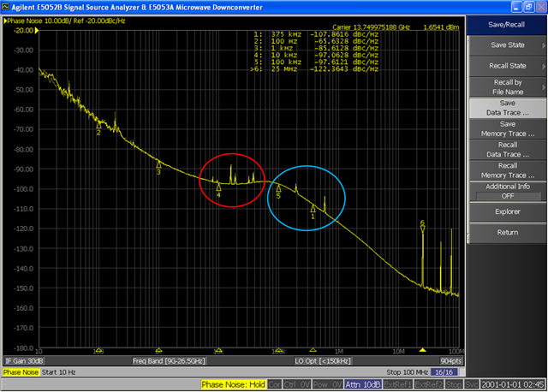Click marker 4 readout 10 kHz row
This screenshot has height=392, width=548.
pyautogui.click(x=316, y=55)
